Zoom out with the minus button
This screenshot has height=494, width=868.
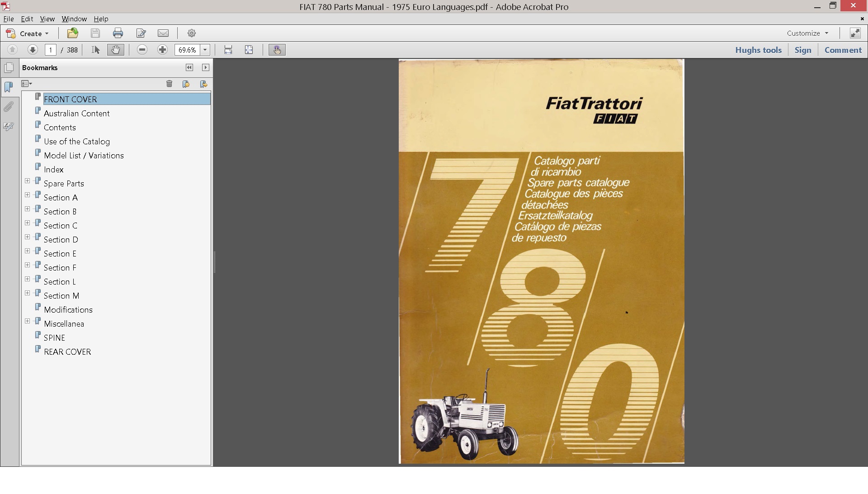coord(142,50)
